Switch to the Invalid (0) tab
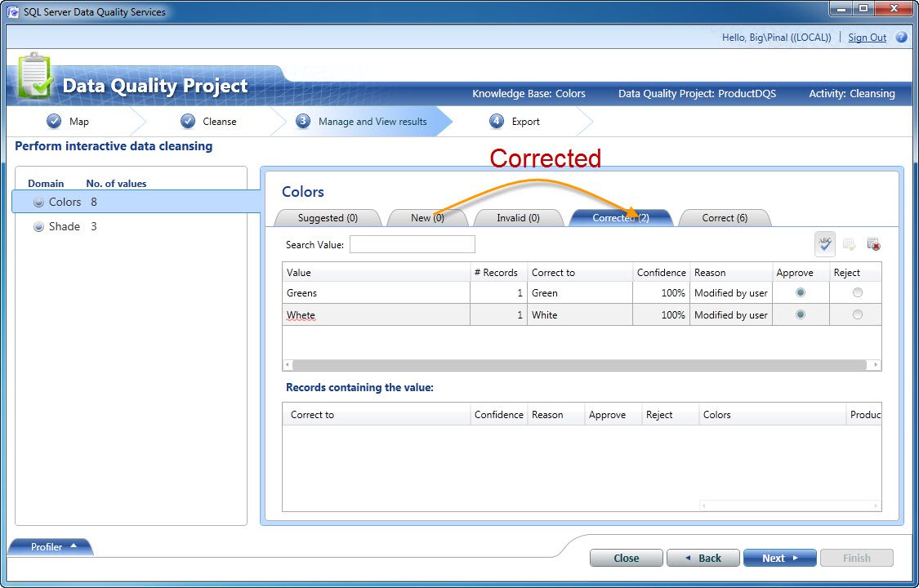Image resolution: width=919 pixels, height=588 pixels. [x=518, y=218]
